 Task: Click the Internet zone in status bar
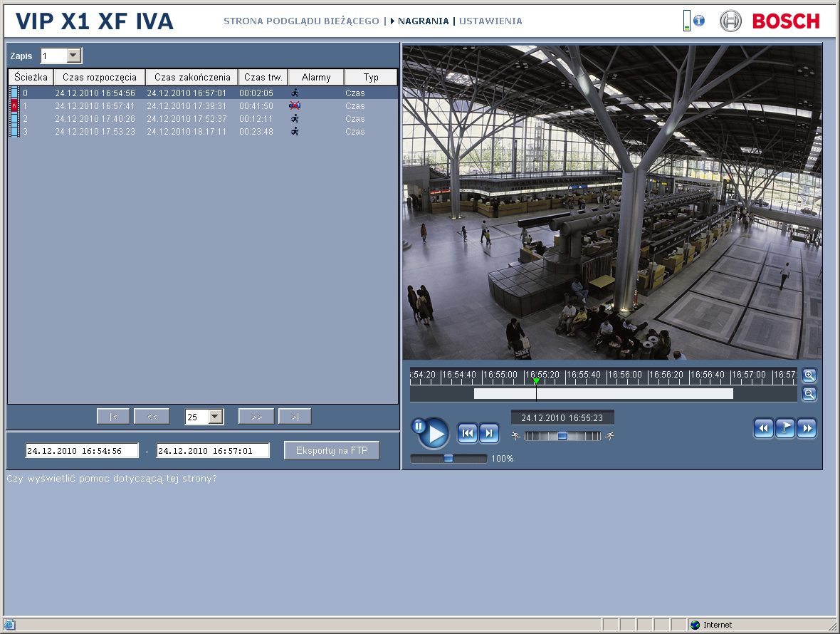711,625
